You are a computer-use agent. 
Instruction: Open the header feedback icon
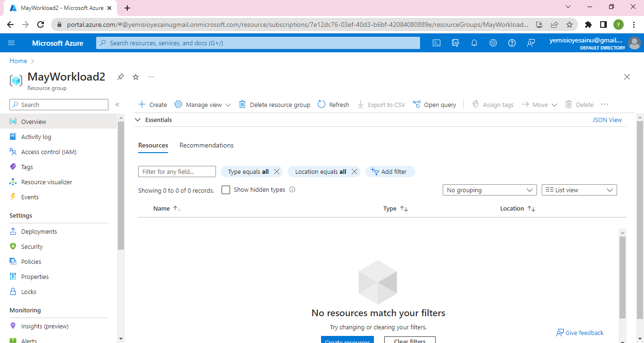point(531,43)
